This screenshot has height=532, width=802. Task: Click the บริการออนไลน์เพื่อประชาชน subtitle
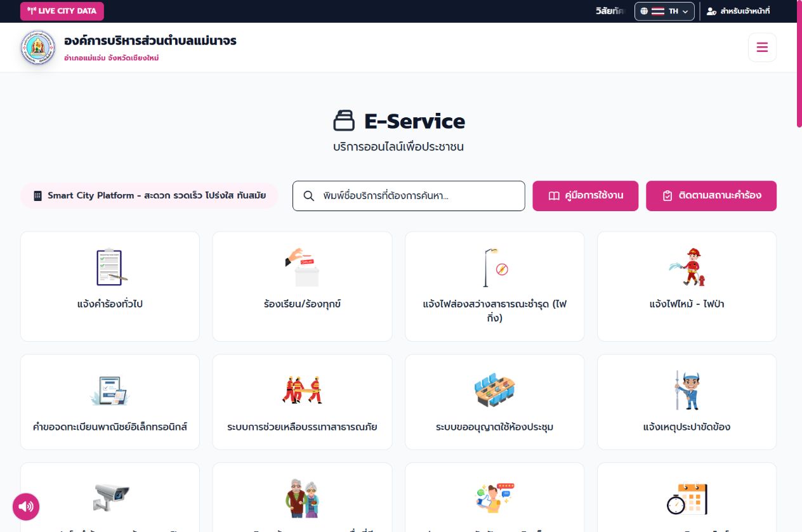398,146
